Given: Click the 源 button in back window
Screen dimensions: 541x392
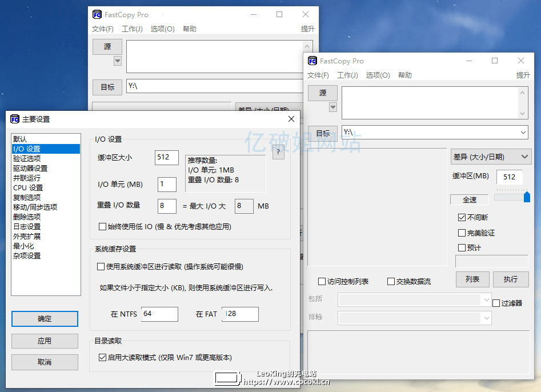Looking at the screenshot, I should pos(107,47).
